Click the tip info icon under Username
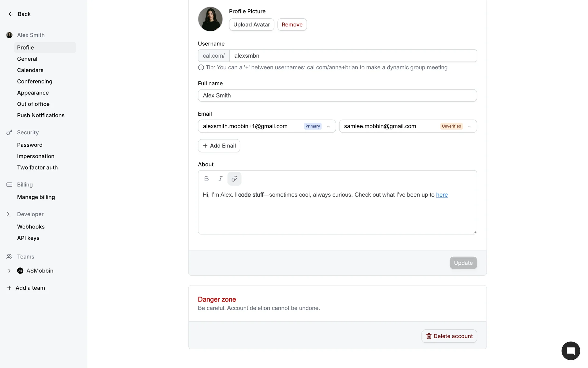The width and height of the screenshot is (588, 368). (201, 67)
